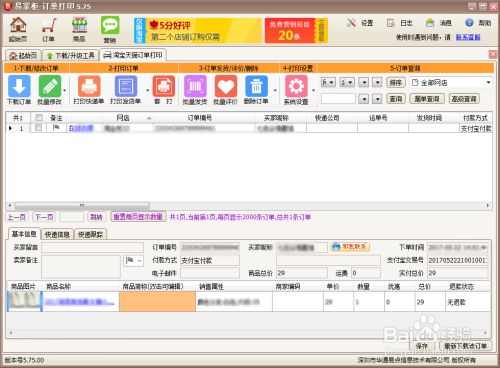
Task: Close the 淘宝天猫订单打印 tab with red X
Action: tap(493, 54)
